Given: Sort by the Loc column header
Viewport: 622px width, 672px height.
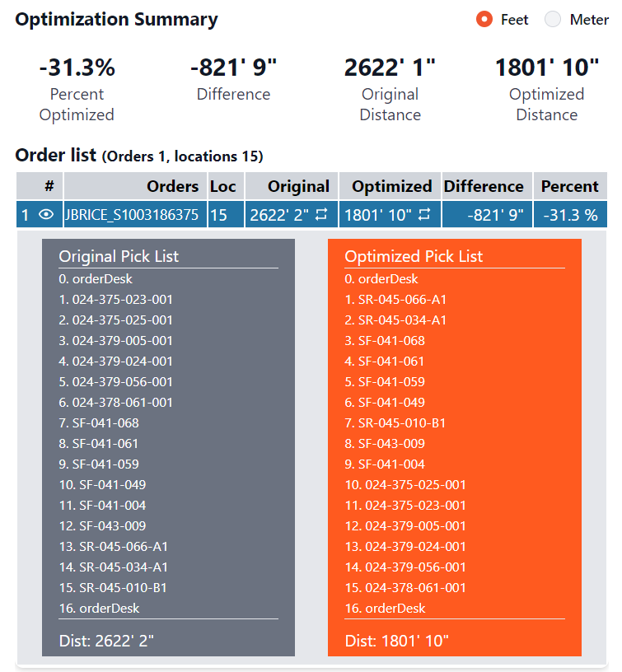Looking at the screenshot, I should click(223, 186).
